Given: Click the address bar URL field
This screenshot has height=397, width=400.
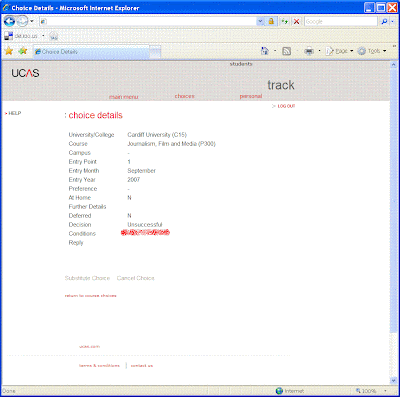Looking at the screenshot, I should point(148,22).
